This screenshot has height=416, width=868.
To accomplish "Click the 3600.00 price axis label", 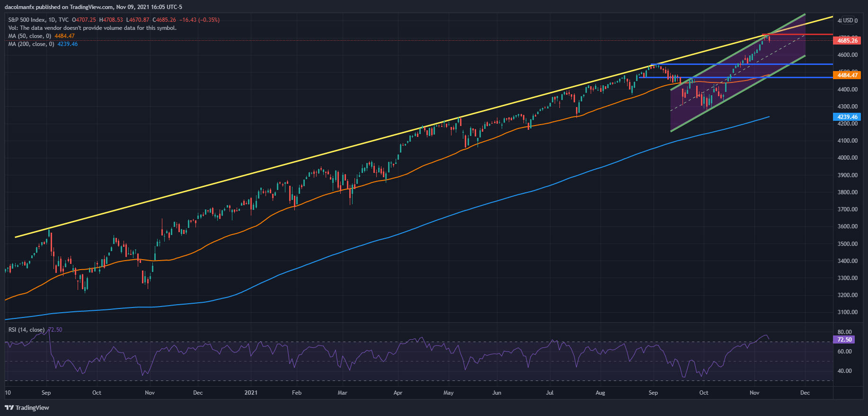I will point(848,226).
